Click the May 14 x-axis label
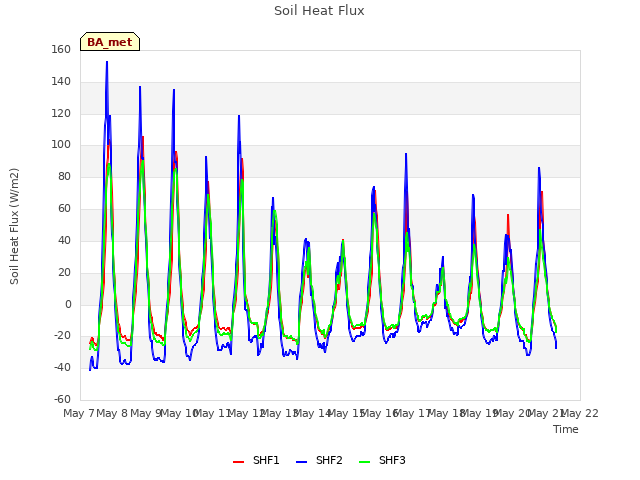Viewport: 640px width, 480px height. (312, 413)
